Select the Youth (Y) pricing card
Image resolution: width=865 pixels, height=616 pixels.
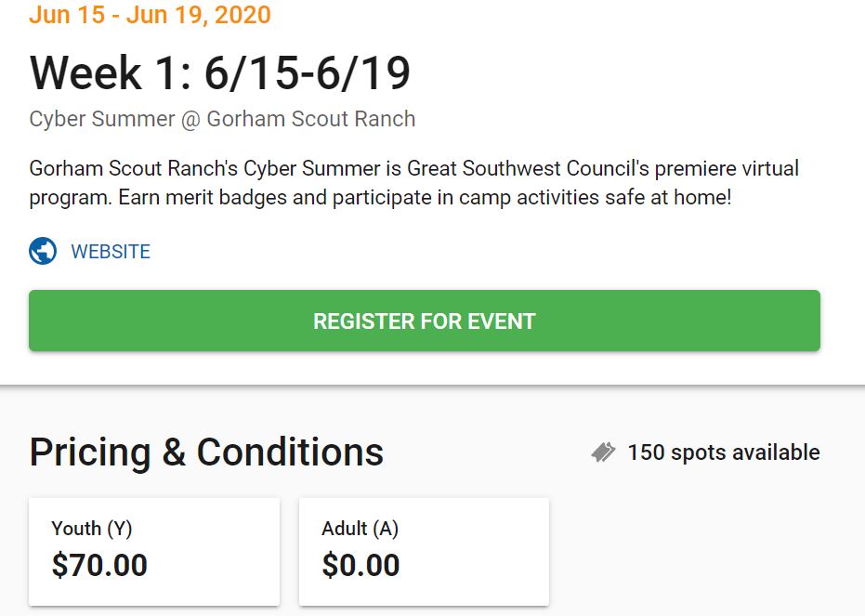[154, 552]
